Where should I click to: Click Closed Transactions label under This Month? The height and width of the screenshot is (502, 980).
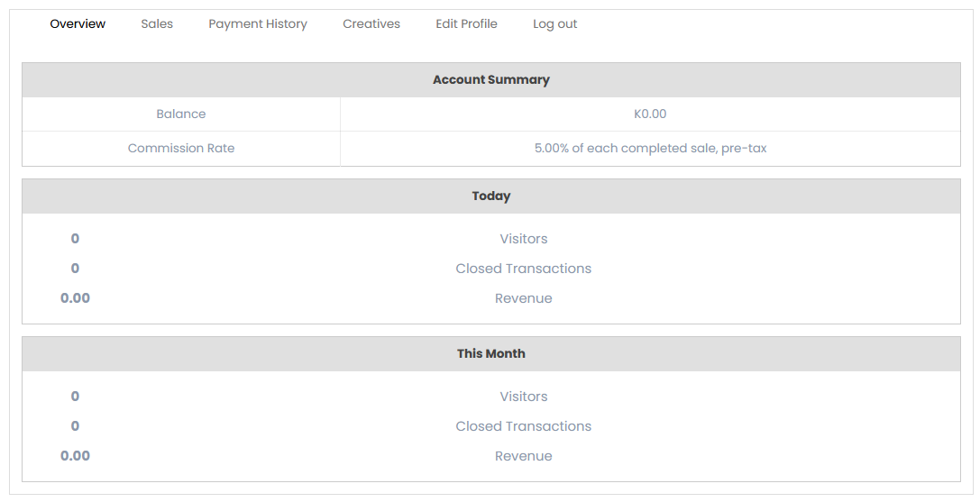click(x=523, y=426)
